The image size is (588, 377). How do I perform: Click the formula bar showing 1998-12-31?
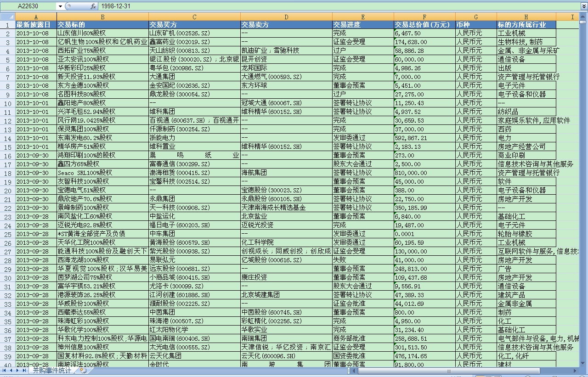339,6
